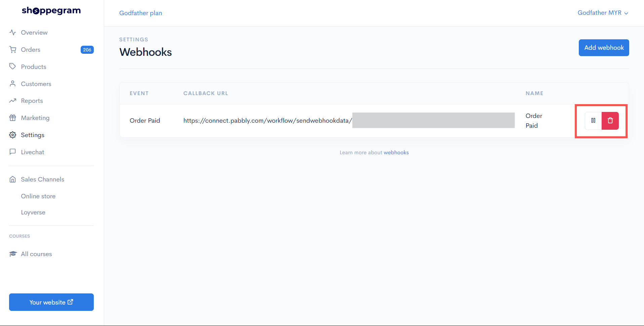Expand the Godfather MYR account dropdown
This screenshot has width=644, height=326.
click(603, 13)
